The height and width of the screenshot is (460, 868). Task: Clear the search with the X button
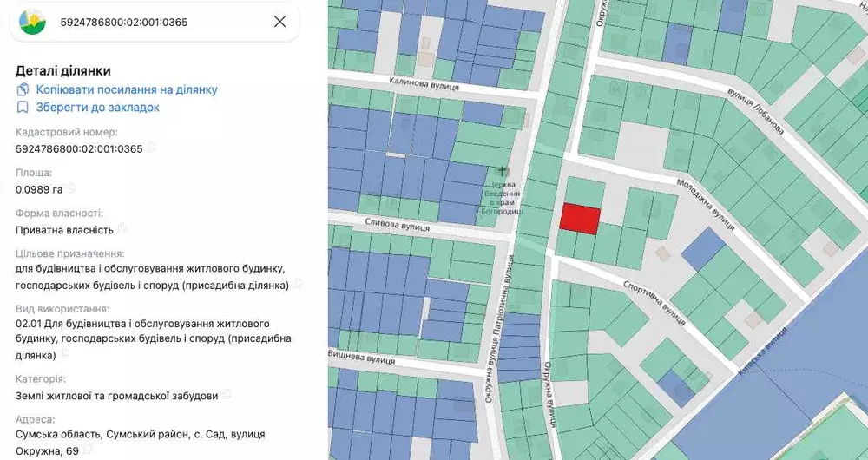pyautogui.click(x=279, y=22)
